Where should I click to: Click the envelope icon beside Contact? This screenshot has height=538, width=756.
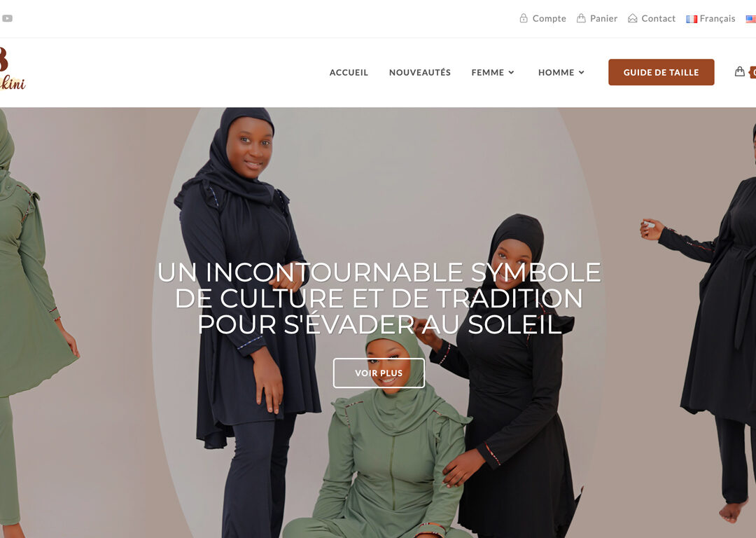633,18
